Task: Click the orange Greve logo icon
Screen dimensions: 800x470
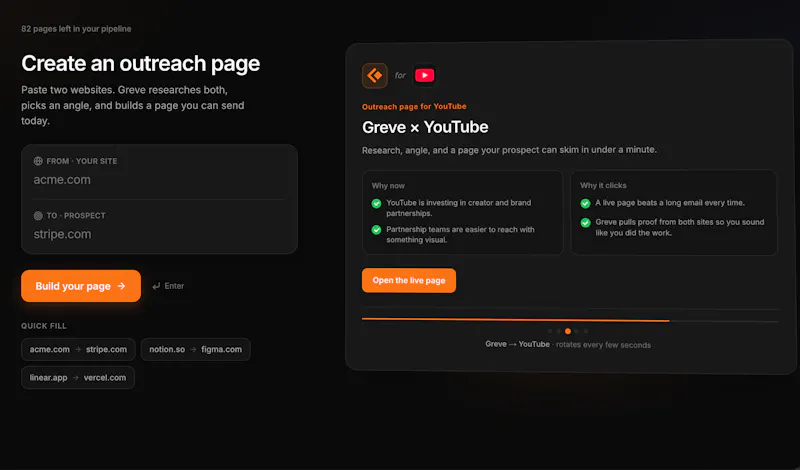Action: pos(374,76)
